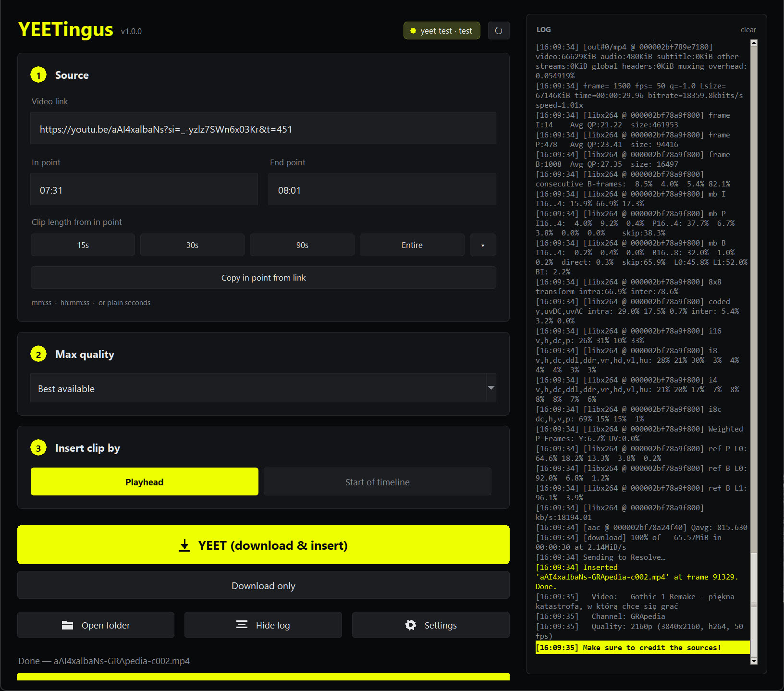Click the 'Sending to Resolve…' log line
784x691 pixels.
coord(600,557)
